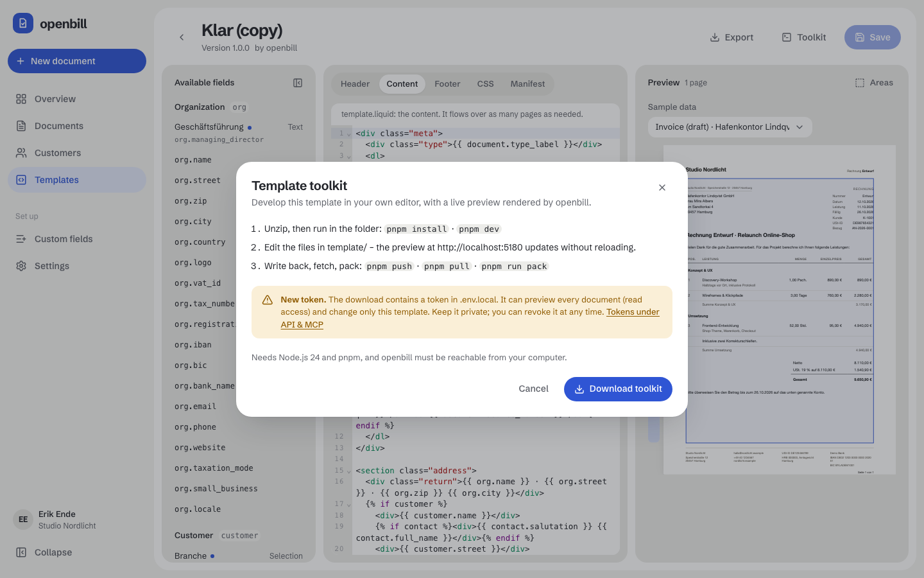The width and height of the screenshot is (924, 578).
Task: Click the pnpm install command text
Action: 416,229
